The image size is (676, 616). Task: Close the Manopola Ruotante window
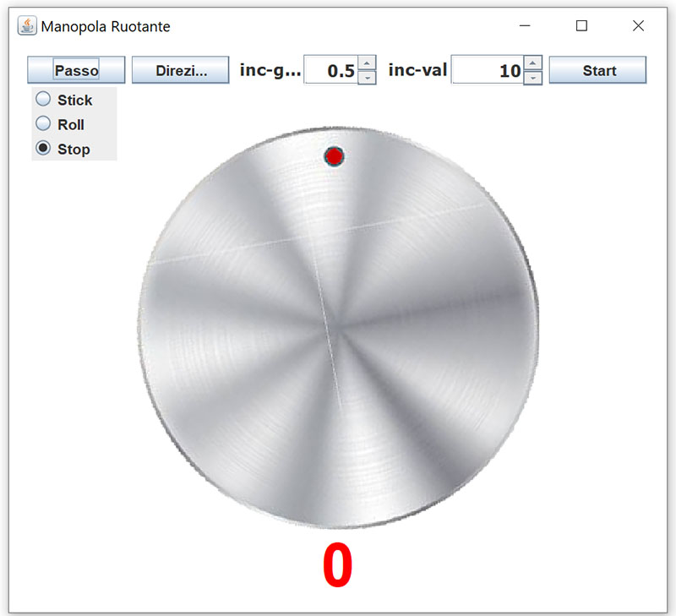click(639, 26)
